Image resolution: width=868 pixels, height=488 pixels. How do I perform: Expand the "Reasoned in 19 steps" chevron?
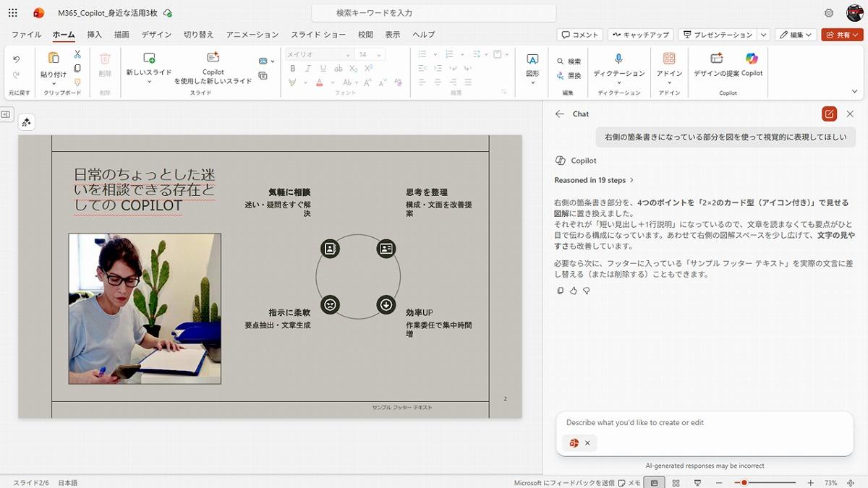(631, 180)
